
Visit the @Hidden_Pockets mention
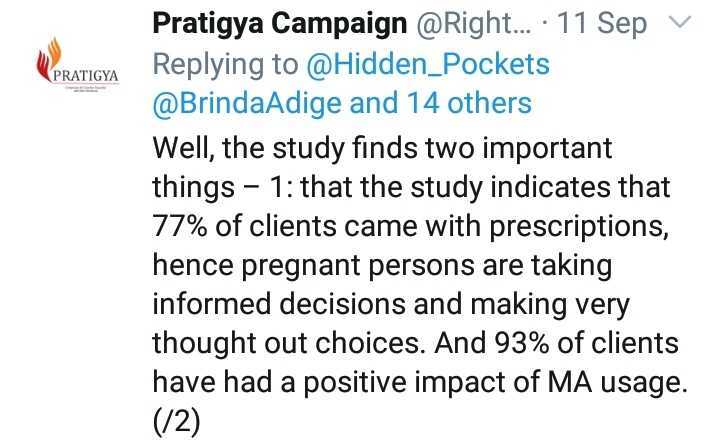(428, 64)
